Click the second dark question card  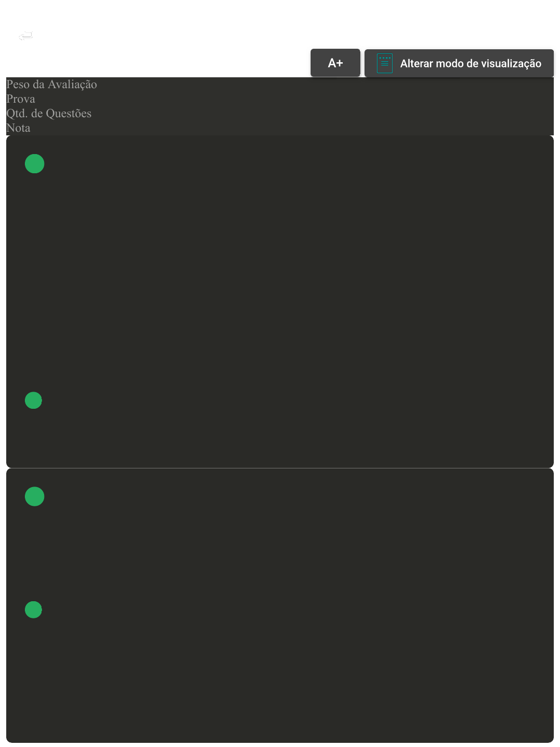pos(280,605)
